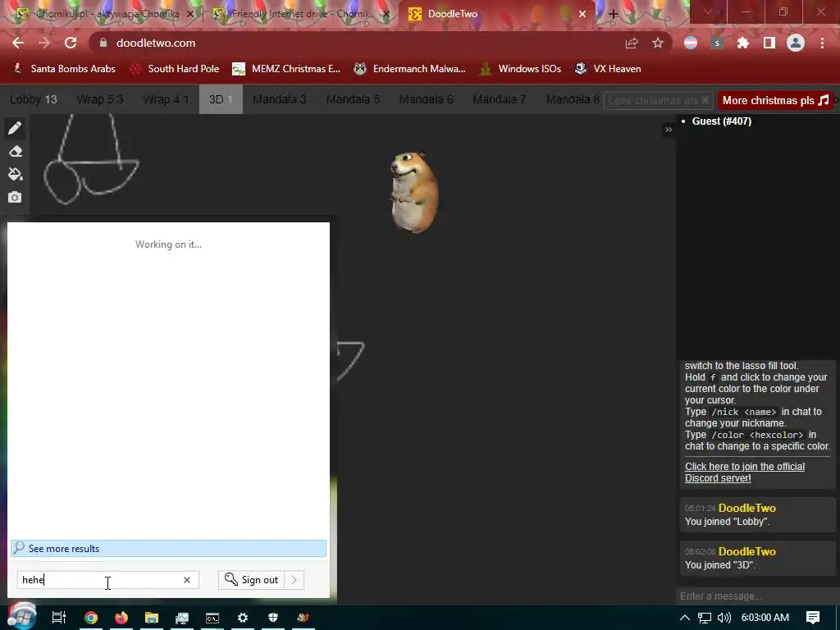Switch to the Wrap 4 room
Screen dimensions: 840x630
click(x=166, y=99)
